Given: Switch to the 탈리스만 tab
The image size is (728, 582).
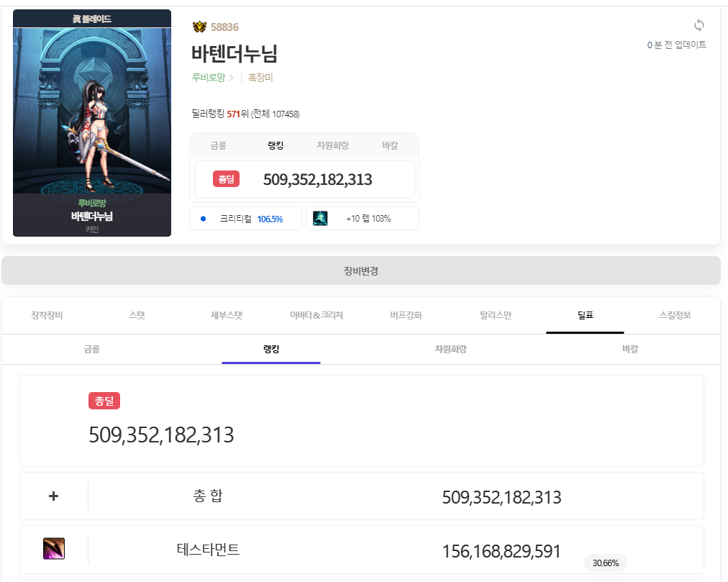Looking at the screenshot, I should point(496,315).
